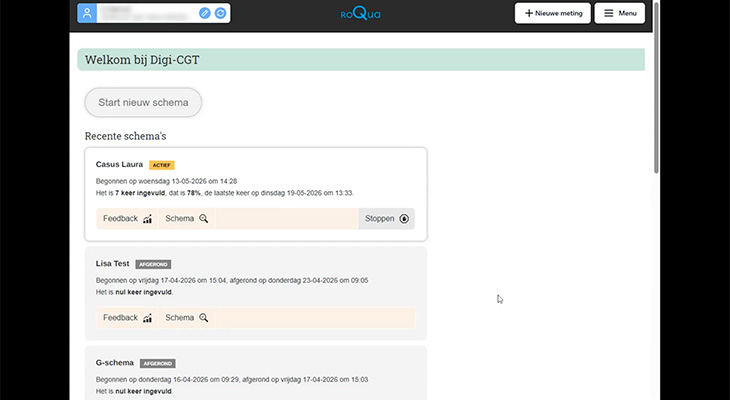Screen dimensions: 730x400
Task: Click the ACTIEF status badge
Action: 162,165
